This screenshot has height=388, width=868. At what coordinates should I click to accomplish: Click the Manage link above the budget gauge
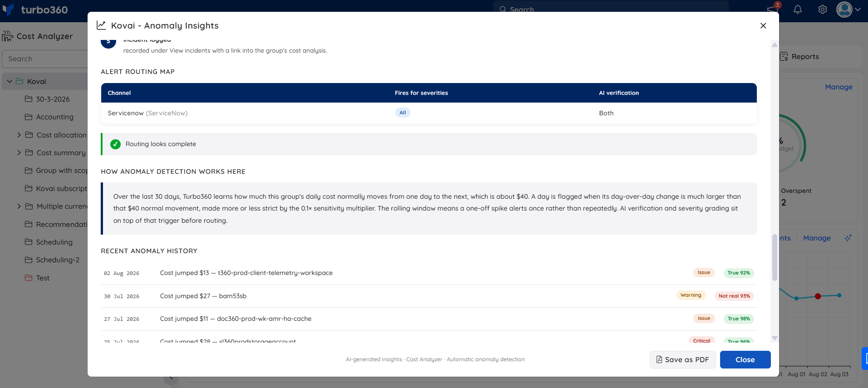pyautogui.click(x=839, y=87)
